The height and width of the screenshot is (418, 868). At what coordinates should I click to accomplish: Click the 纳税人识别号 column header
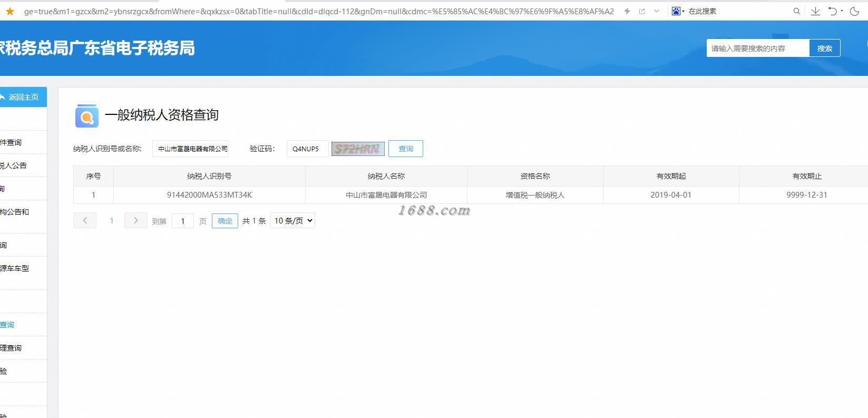pyautogui.click(x=209, y=176)
